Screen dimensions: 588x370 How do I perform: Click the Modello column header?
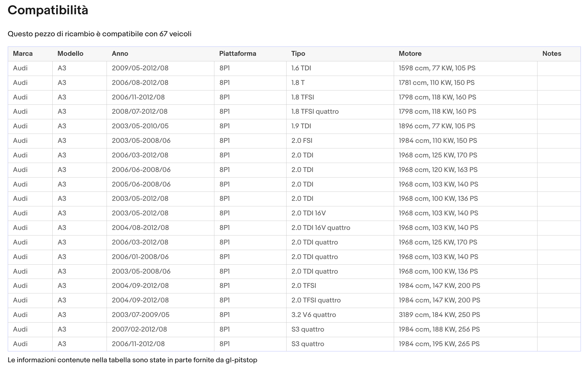(x=70, y=54)
